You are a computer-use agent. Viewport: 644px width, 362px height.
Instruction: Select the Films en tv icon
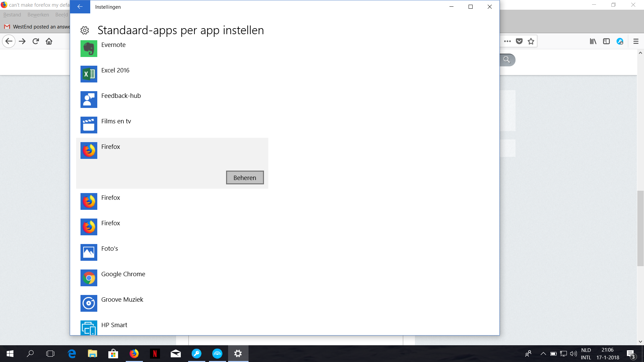[89, 125]
